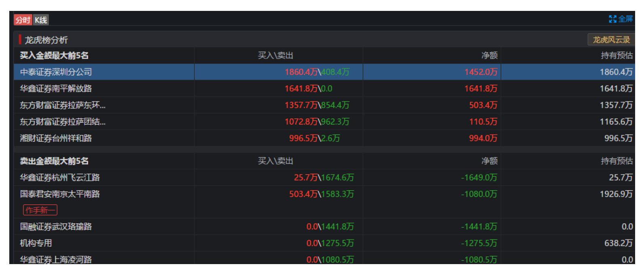Click the 作手新一 tag label

click(40, 210)
